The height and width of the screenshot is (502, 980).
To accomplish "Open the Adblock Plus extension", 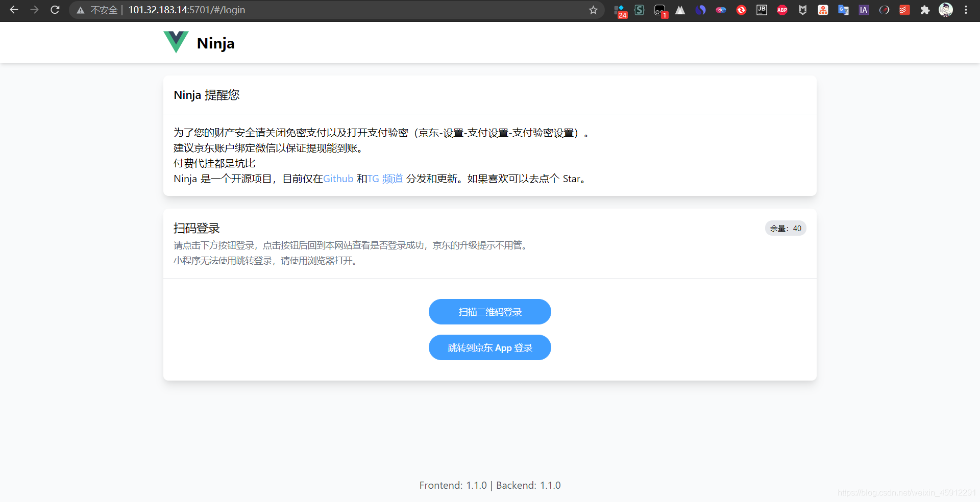I will coord(782,10).
